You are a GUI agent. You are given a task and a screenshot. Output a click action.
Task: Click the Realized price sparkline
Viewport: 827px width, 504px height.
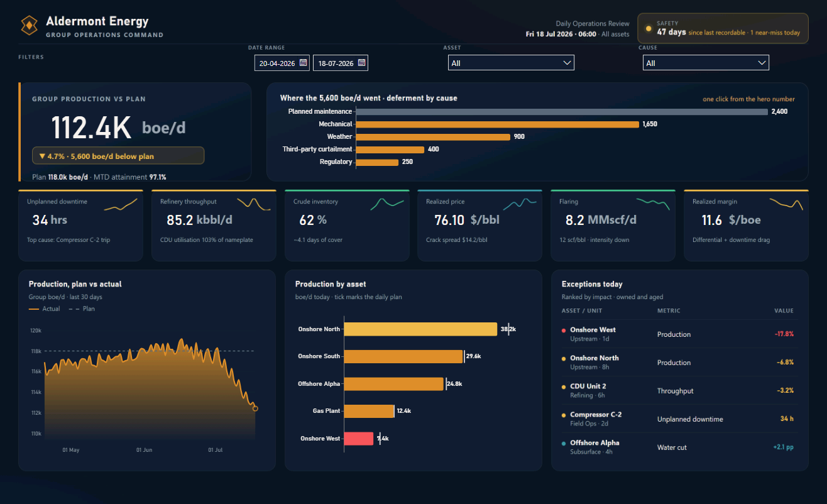pos(520,203)
